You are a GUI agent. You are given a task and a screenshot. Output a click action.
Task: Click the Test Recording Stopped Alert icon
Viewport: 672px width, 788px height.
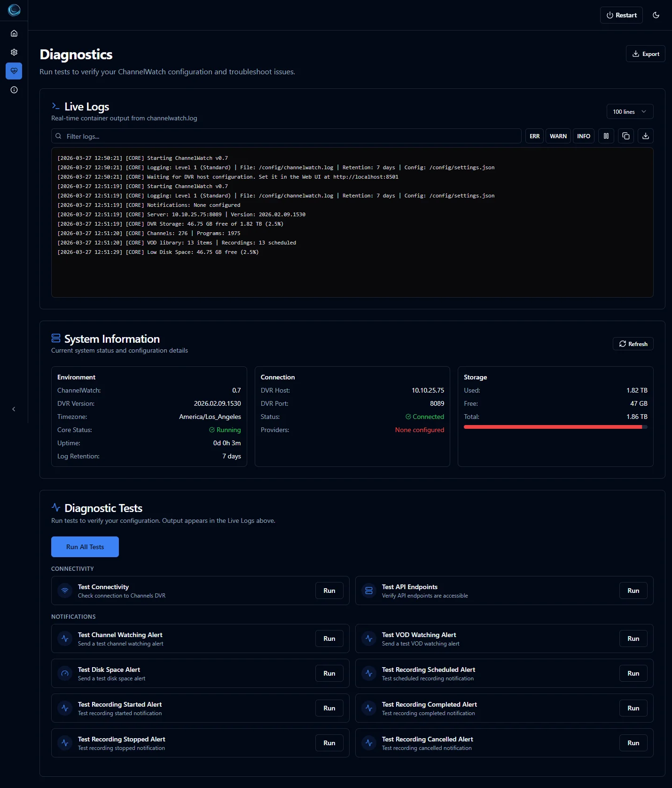65,743
